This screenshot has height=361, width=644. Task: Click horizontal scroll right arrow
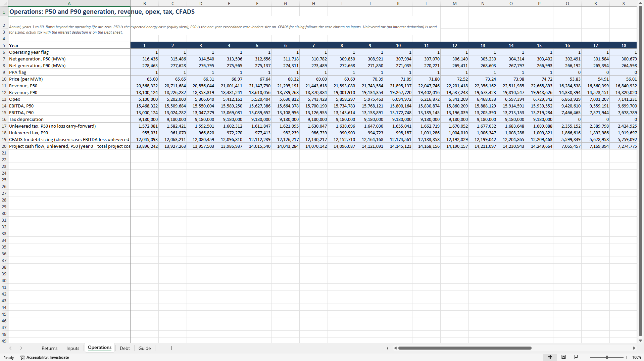(634, 348)
